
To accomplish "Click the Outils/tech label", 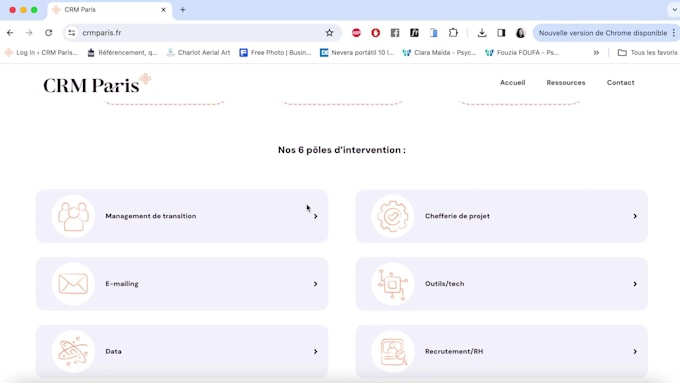I will click(445, 284).
